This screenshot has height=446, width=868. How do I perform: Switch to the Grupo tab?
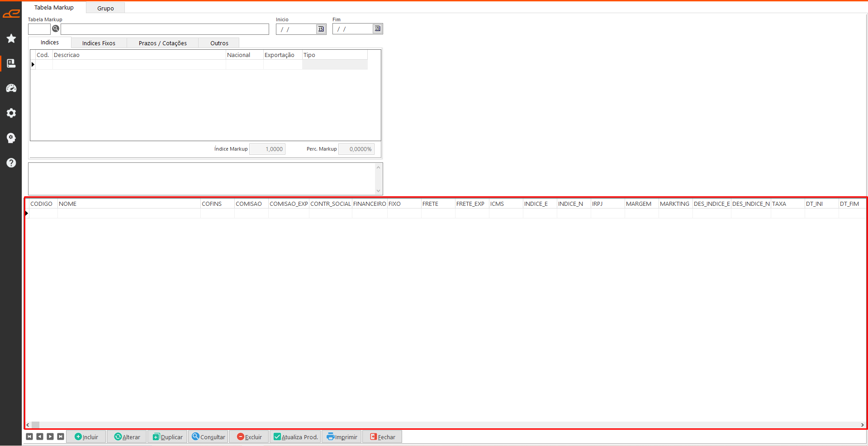105,8
